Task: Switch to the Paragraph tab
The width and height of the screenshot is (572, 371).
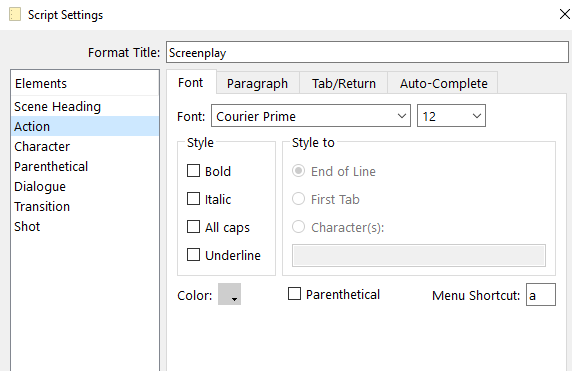Action: [258, 84]
